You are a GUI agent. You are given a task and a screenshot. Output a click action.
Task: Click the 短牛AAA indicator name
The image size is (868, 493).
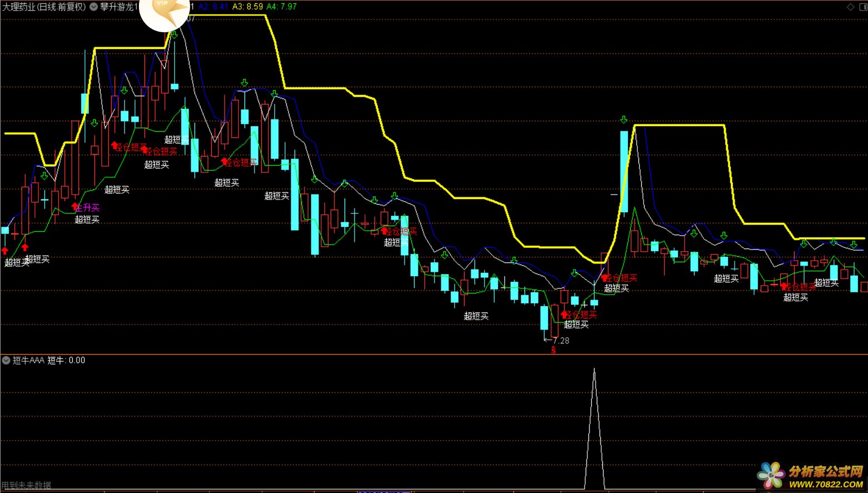coord(28,360)
